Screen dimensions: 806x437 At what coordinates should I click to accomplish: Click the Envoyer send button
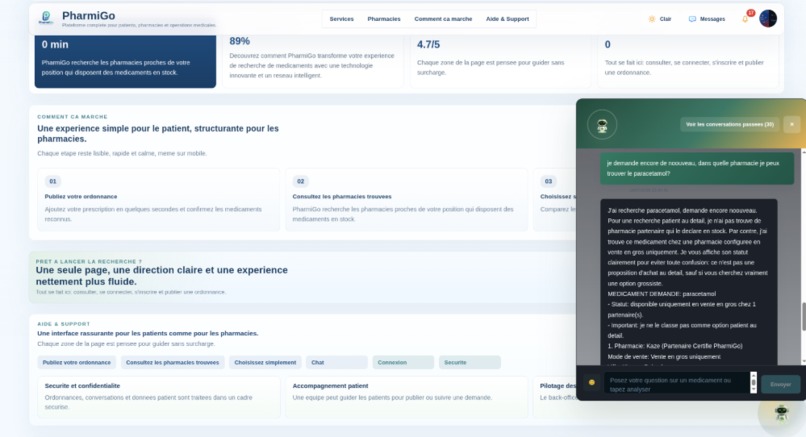pos(780,384)
